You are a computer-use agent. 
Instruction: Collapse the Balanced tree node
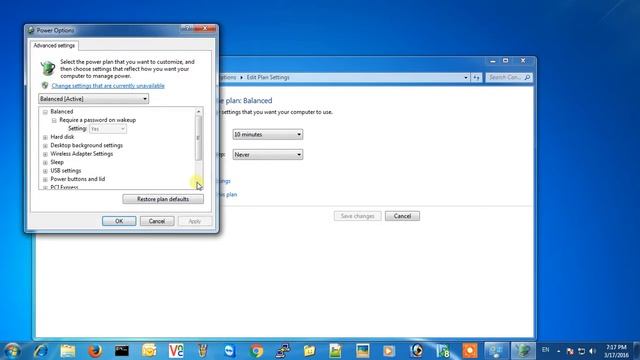(45, 112)
